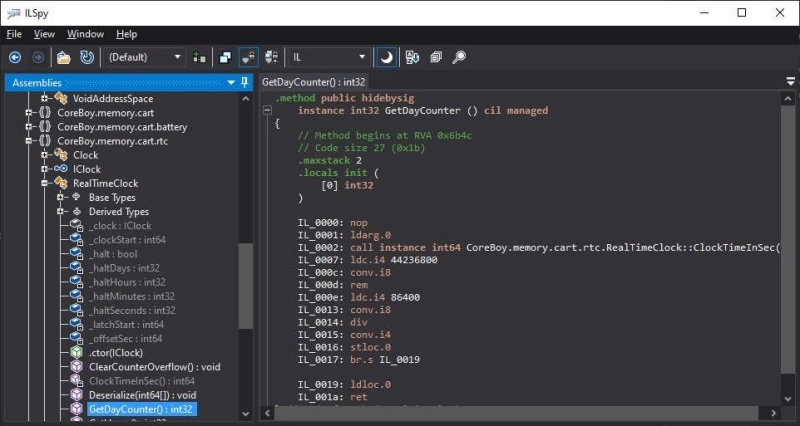
Task: Open the View menu
Action: click(44, 34)
